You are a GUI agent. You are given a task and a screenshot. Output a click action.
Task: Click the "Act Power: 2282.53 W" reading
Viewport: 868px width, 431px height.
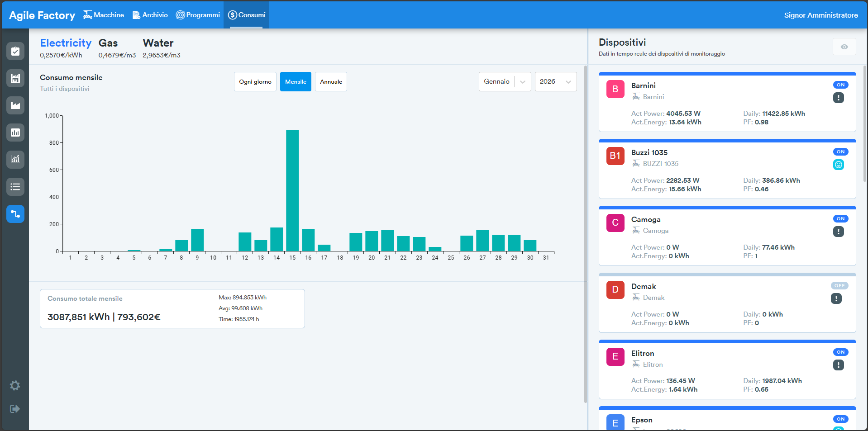point(665,180)
